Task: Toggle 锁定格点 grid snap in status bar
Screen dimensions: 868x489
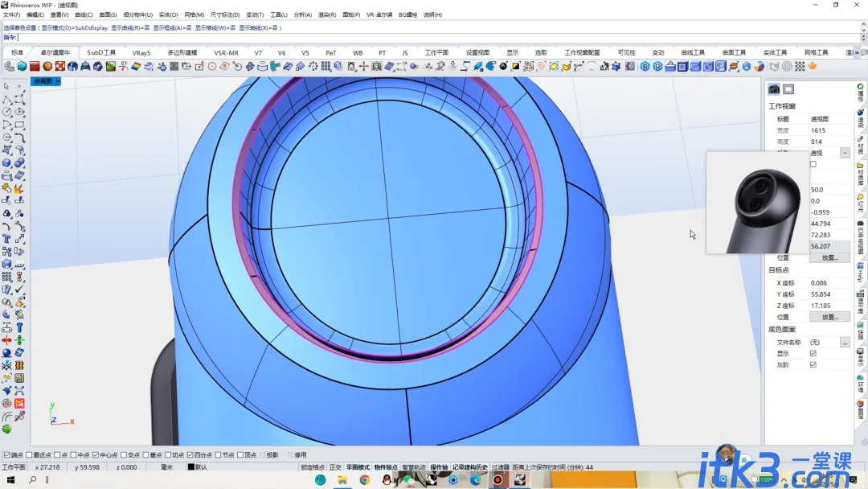Action: 313,467
